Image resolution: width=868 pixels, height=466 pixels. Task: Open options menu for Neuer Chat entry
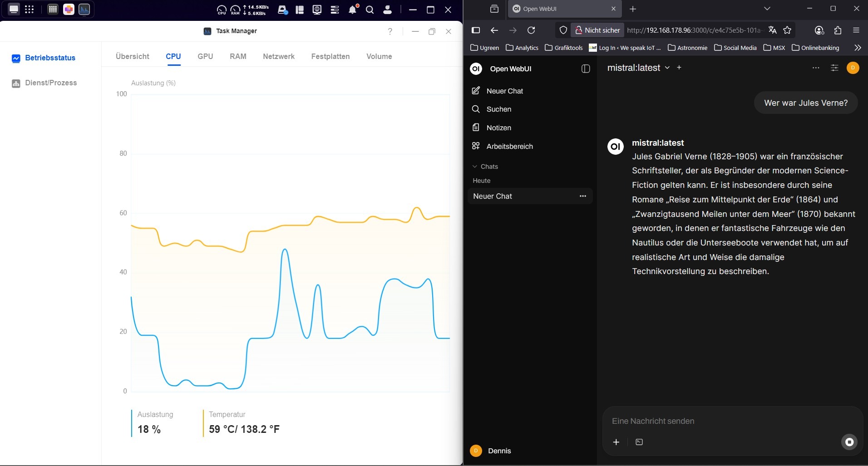(x=582, y=196)
